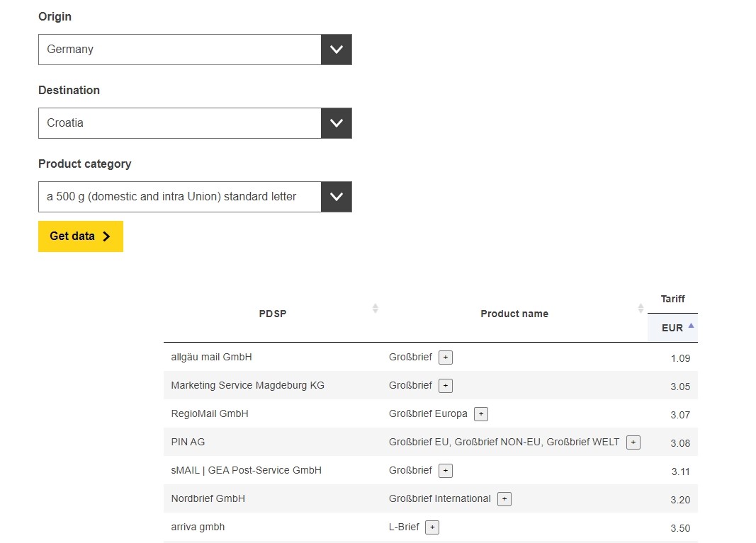Expand PIN AG Großbrief EU details
The image size is (756, 543).
633,442
